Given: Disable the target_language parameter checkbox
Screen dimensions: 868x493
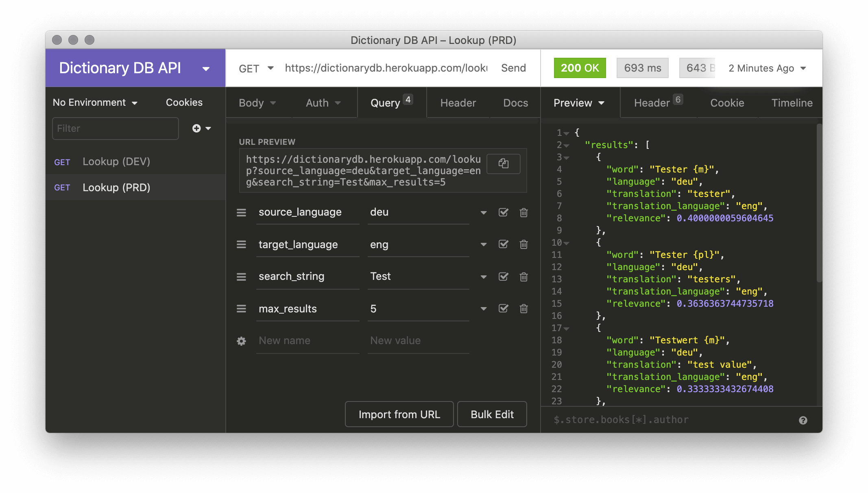Looking at the screenshot, I should [503, 244].
